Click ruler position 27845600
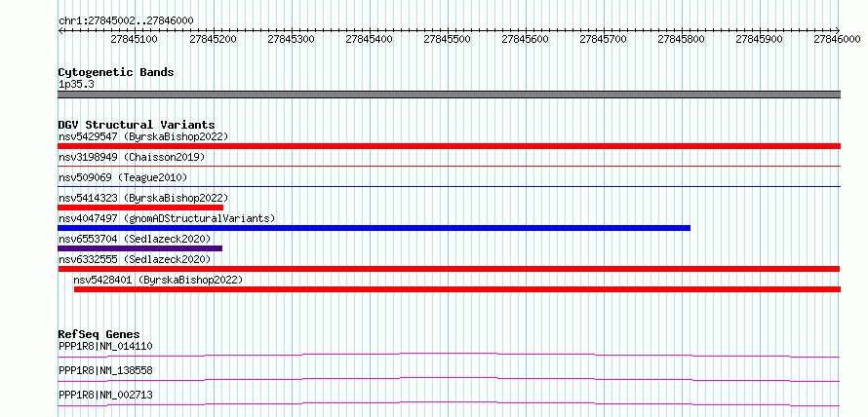This screenshot has width=868, height=417. point(526,40)
